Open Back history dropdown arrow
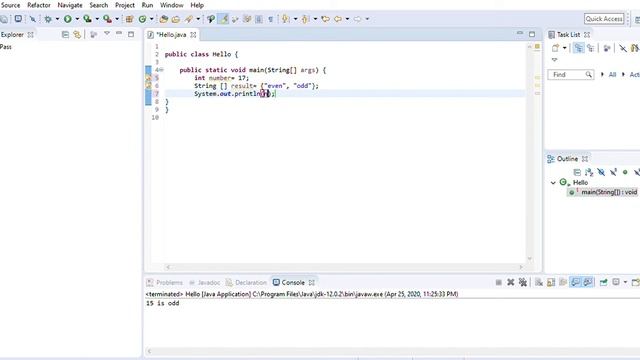Viewport: 640px width, 360px height. pyautogui.click(x=347, y=19)
